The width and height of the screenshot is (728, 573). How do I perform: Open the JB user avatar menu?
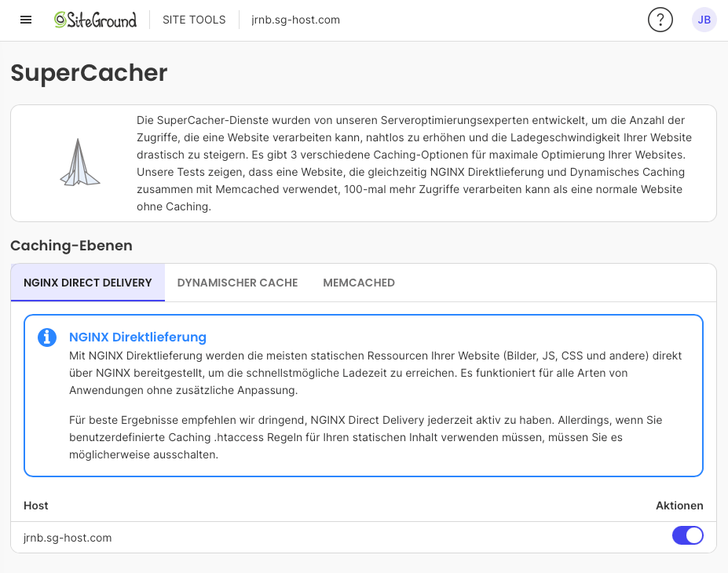click(x=704, y=20)
